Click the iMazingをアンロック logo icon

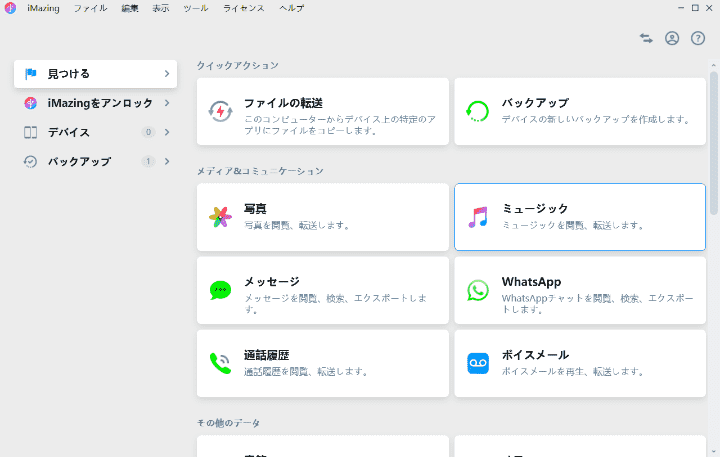[30, 103]
